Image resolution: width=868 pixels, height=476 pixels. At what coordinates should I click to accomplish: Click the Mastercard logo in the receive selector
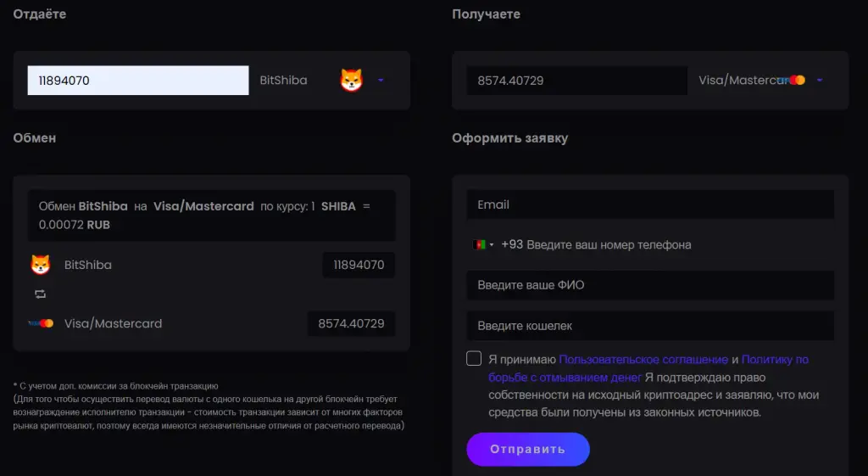[793, 81]
